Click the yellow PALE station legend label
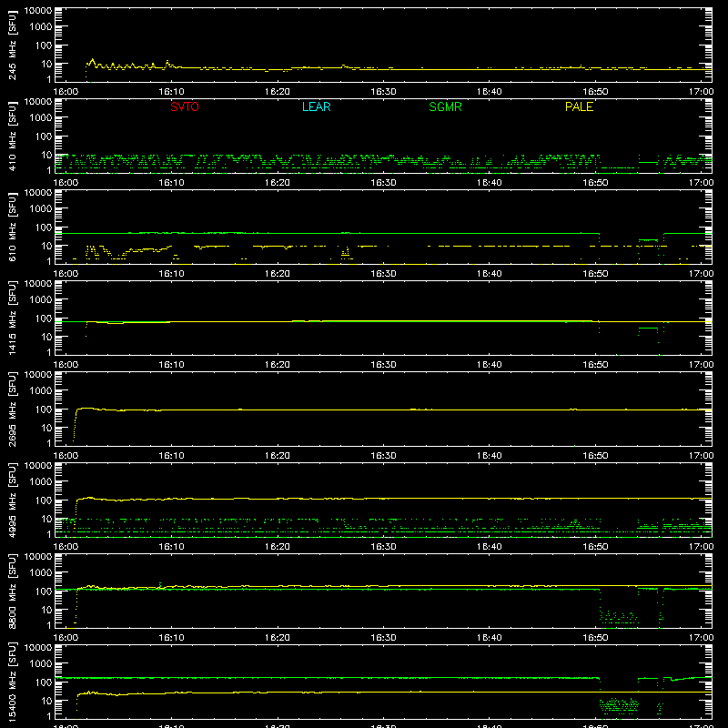This screenshot has width=728, height=728. 579,106
